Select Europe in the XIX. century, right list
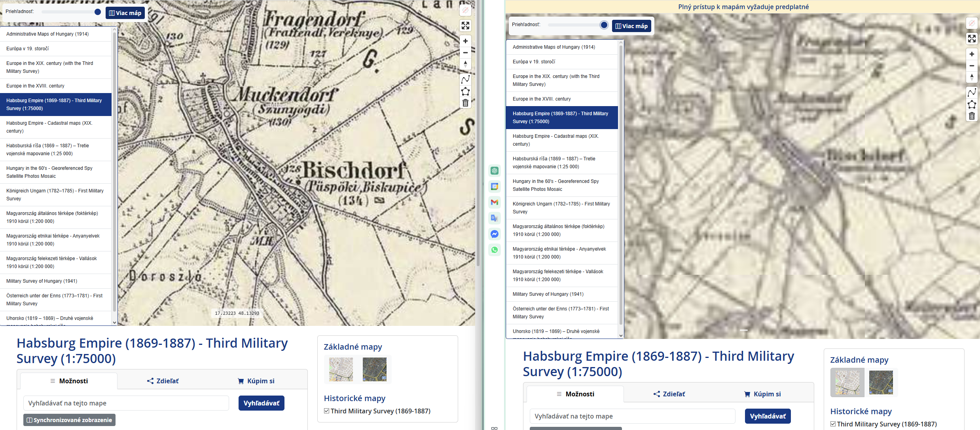The width and height of the screenshot is (980, 430). 562,80
